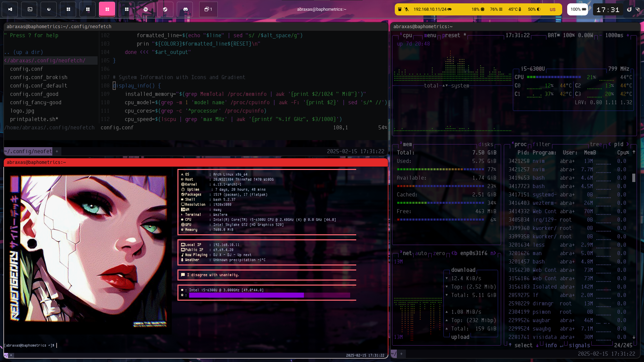
Task: Open config.conf_brokish in the file tree
Action: [x=39, y=77]
